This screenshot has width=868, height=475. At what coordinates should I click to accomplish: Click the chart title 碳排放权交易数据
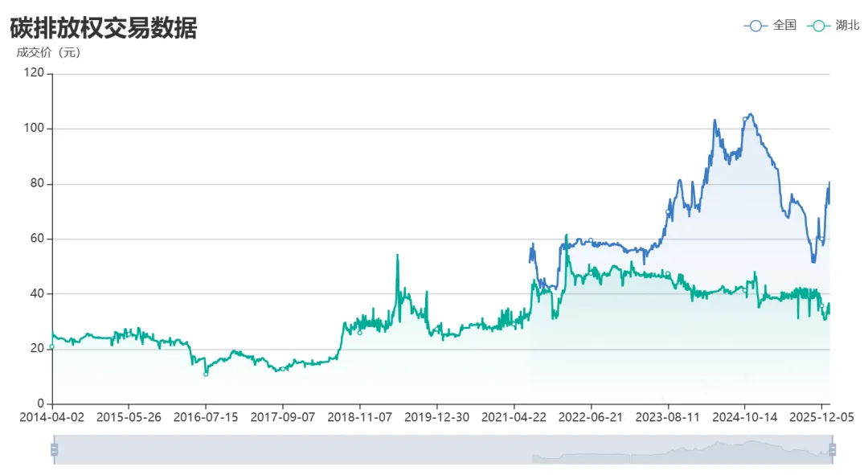(x=104, y=28)
